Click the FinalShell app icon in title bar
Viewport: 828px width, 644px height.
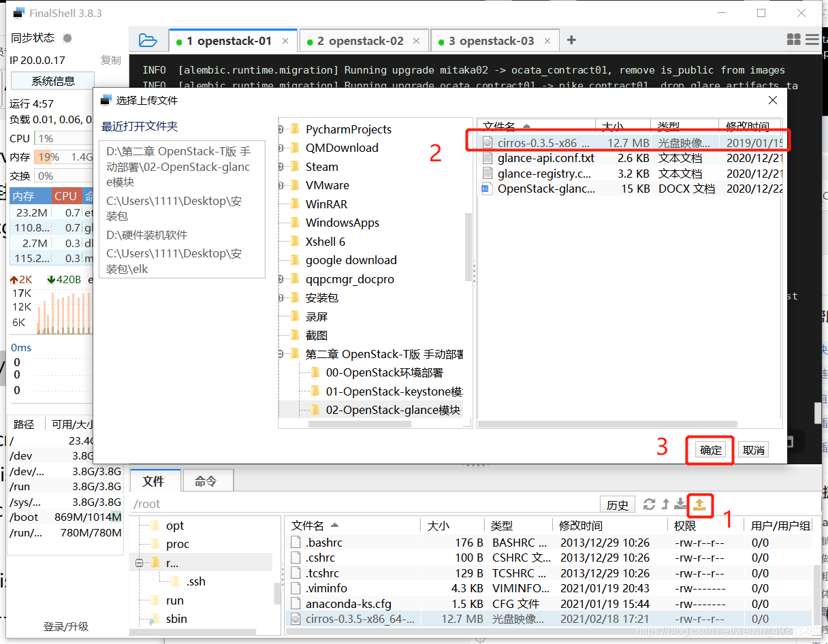pos(18,13)
